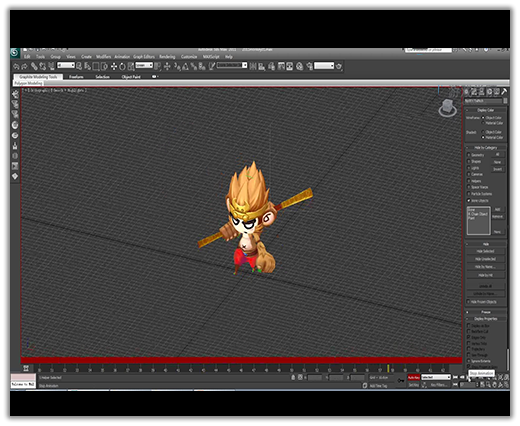Viewport: 520px width, 426px height.
Task: Click the Previous Frame control
Action: (x=462, y=377)
